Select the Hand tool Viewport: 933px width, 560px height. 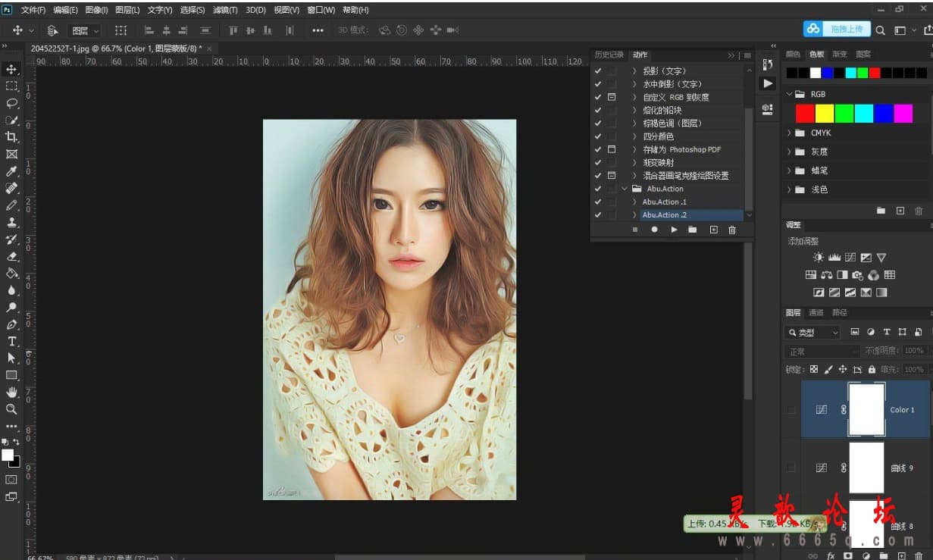[11, 392]
